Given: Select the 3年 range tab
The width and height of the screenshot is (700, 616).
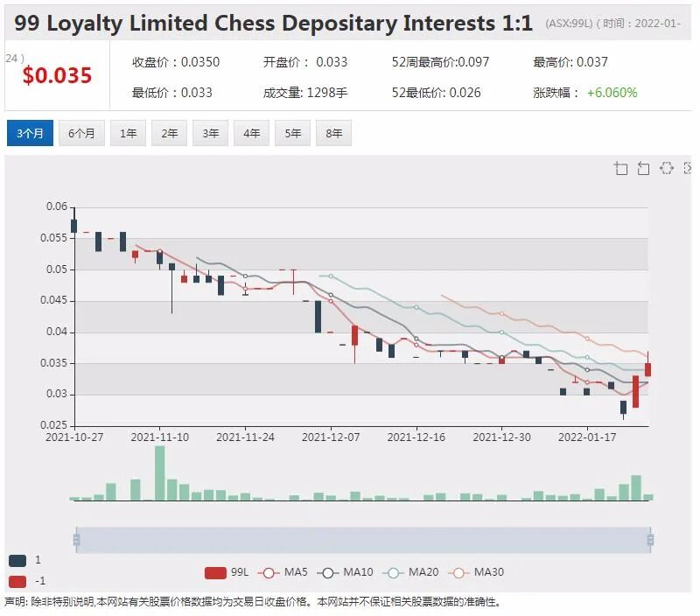Looking at the screenshot, I should click(x=210, y=133).
